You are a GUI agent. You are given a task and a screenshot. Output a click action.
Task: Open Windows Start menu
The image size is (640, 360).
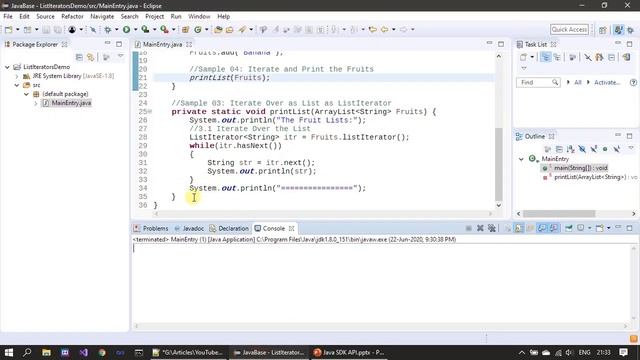pos(9,352)
